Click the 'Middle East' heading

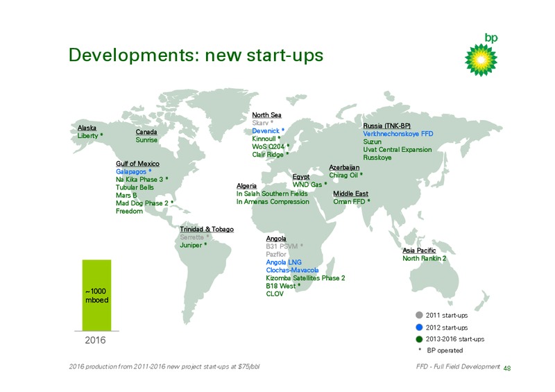350,194
